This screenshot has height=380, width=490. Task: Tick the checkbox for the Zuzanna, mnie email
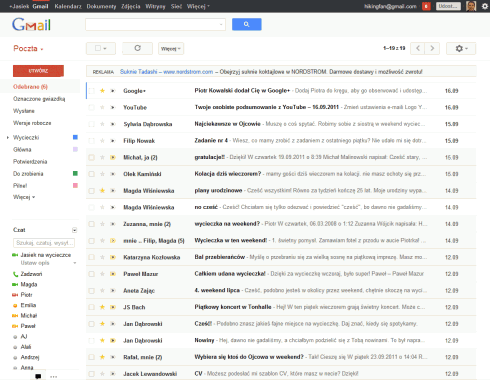tap(91, 224)
